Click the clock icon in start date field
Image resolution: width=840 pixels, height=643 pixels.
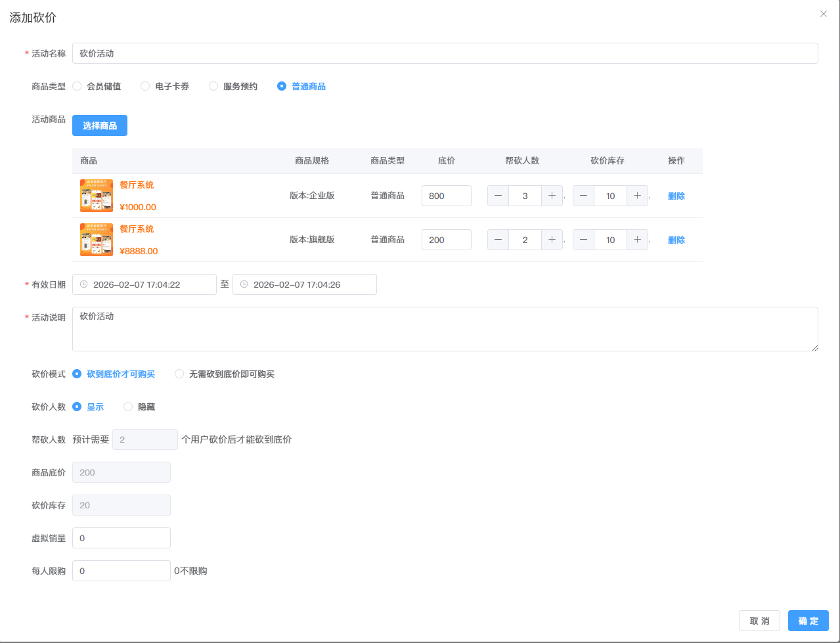pos(83,284)
